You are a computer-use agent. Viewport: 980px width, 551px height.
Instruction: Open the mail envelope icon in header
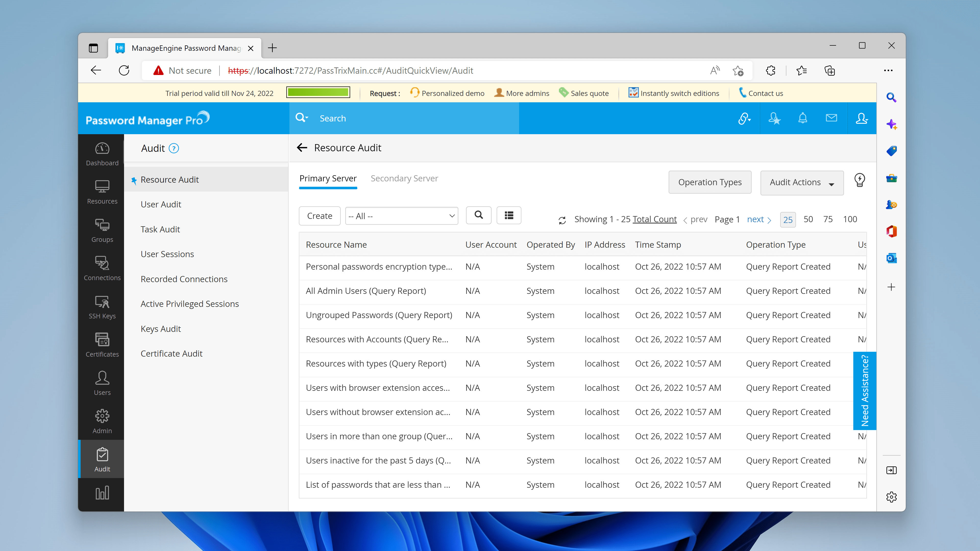(831, 118)
